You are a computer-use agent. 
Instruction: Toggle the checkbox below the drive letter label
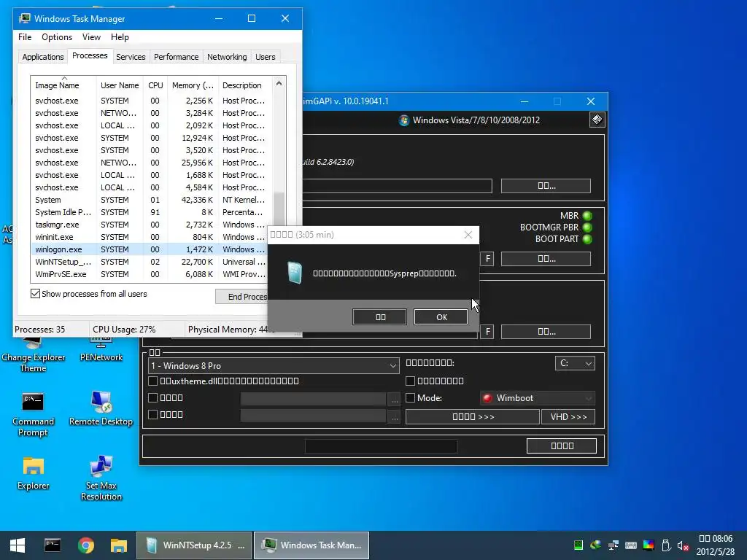pyautogui.click(x=410, y=381)
